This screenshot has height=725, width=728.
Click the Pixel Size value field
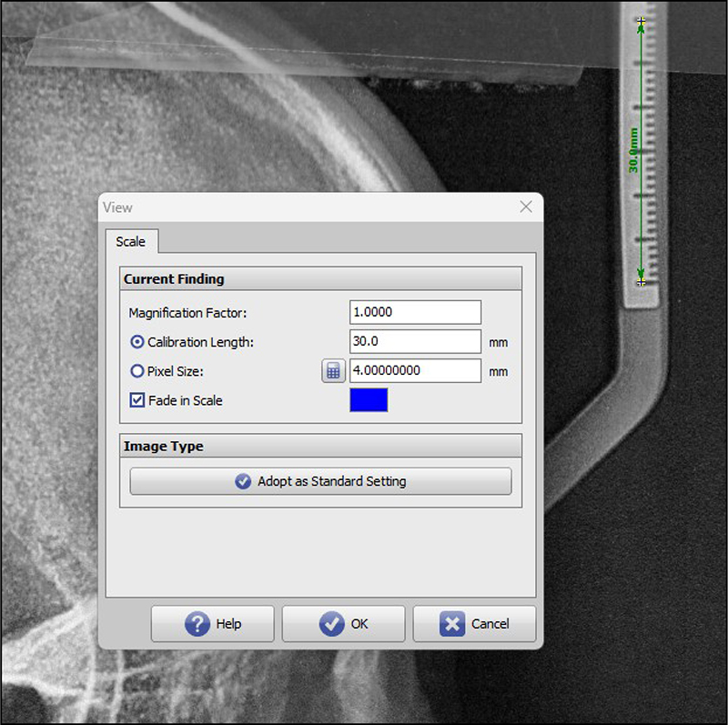(x=415, y=370)
